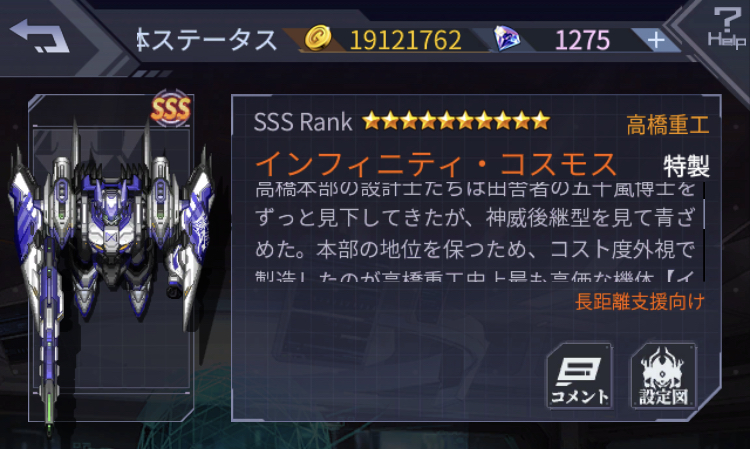
Task: Tap the 高橋重工 manufacturer label
Action: pyautogui.click(x=668, y=125)
